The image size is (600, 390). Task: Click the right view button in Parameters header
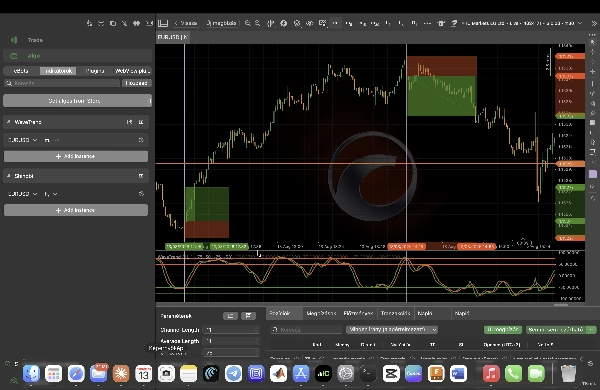(248, 316)
